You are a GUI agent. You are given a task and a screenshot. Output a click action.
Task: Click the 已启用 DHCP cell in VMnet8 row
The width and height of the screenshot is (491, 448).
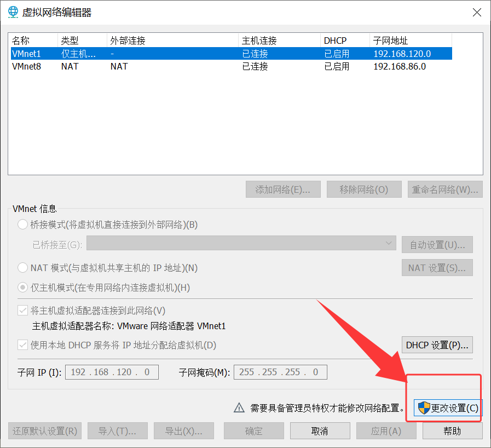pyautogui.click(x=337, y=66)
